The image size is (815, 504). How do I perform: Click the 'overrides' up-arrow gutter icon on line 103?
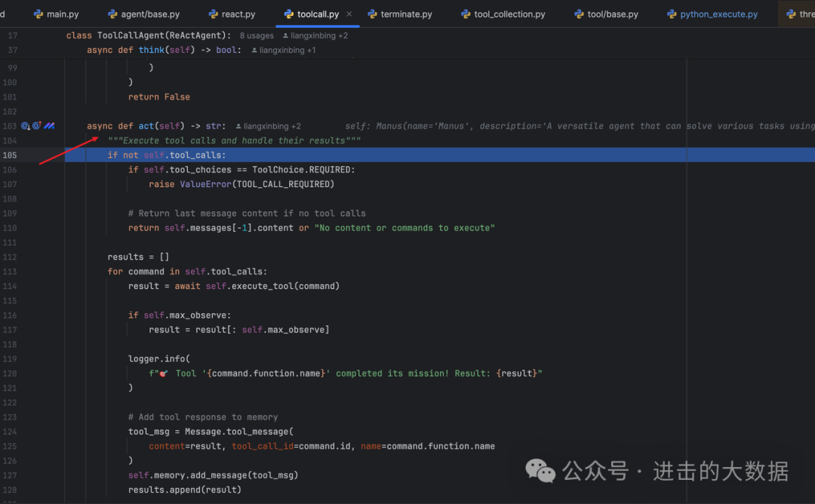(37, 126)
